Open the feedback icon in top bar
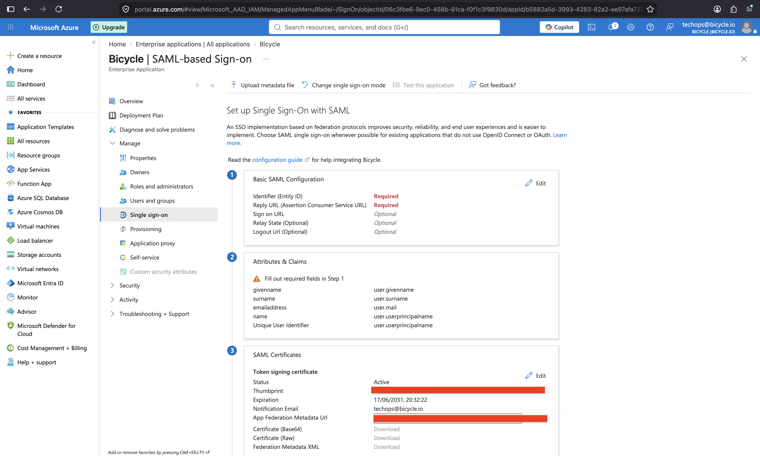The image size is (760, 456). click(x=669, y=27)
